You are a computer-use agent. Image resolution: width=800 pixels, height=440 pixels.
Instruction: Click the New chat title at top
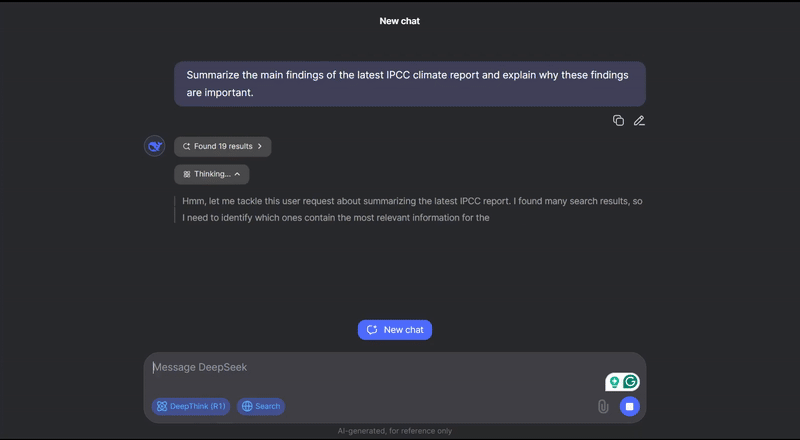point(400,21)
